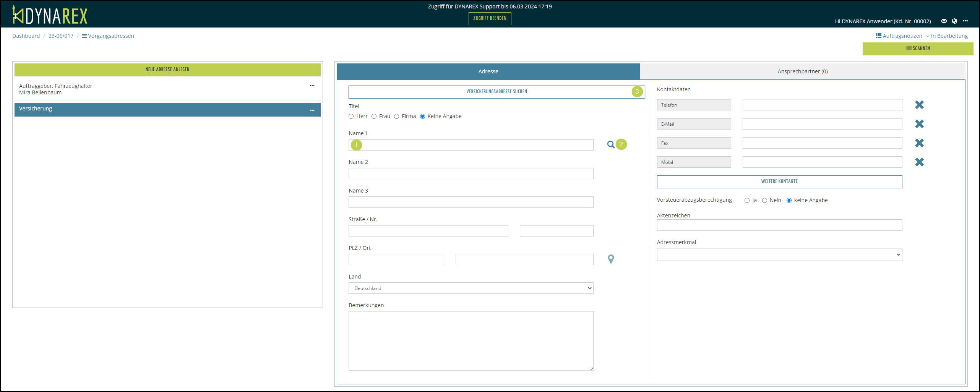The width and height of the screenshot is (980, 392).
Task: Set Vorsteuerabzugsberechtigung to Ja
Action: (747, 201)
